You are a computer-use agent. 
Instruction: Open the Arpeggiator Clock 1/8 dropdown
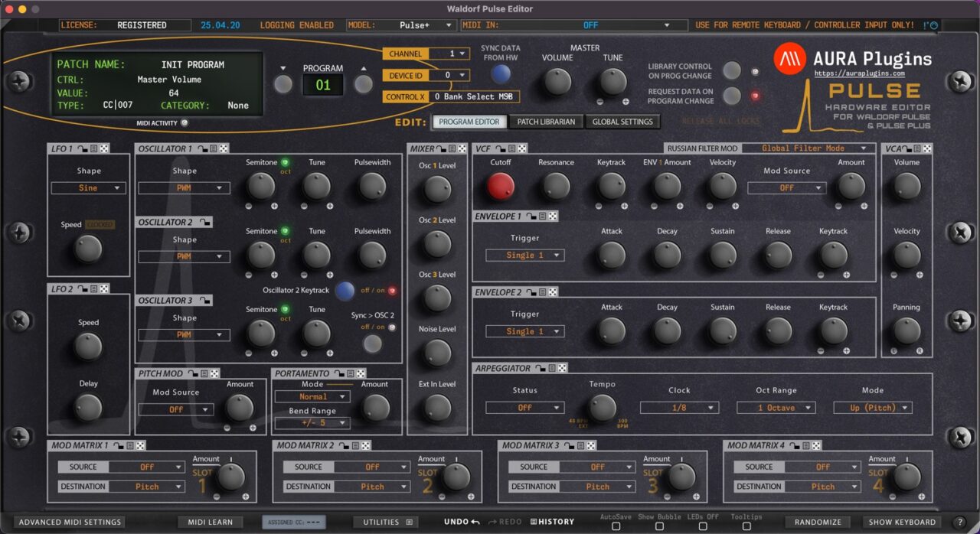[680, 408]
